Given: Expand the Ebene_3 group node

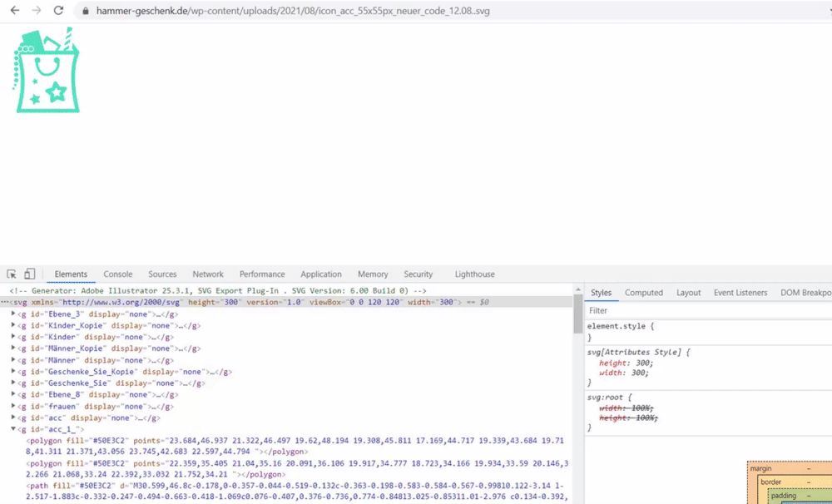Looking at the screenshot, I should pos(13,314).
